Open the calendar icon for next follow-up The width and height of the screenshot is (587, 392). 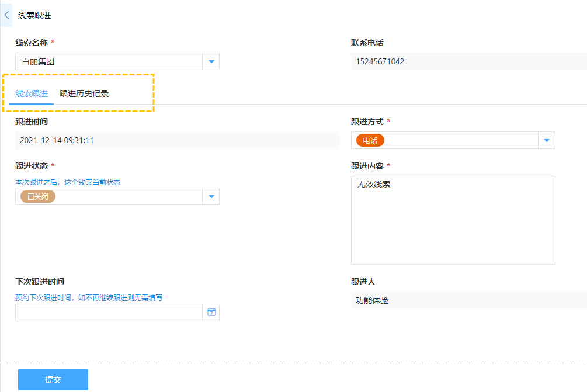211,313
